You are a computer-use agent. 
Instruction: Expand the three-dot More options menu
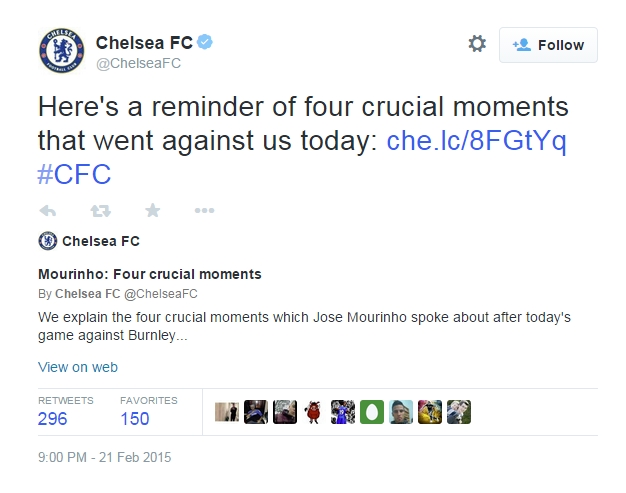[x=204, y=211]
